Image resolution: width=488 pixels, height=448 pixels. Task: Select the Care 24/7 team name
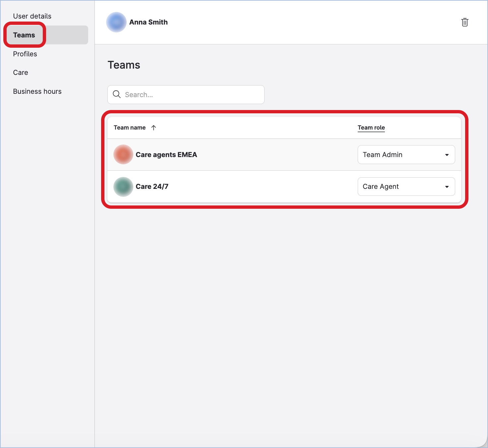(x=152, y=187)
